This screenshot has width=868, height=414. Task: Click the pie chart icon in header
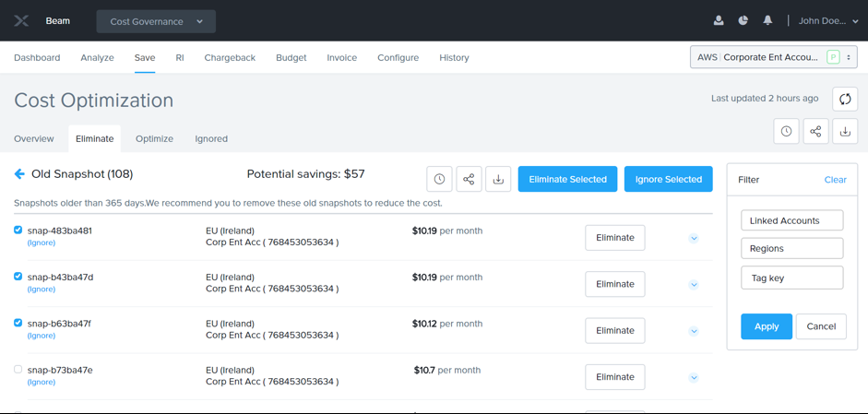743,20
